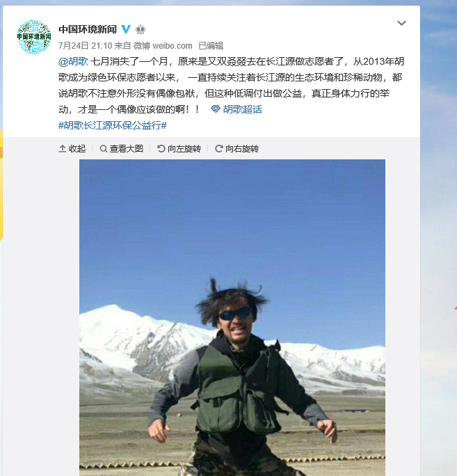
Task: Click the rotate-right arrow icon
Action: [x=219, y=149]
